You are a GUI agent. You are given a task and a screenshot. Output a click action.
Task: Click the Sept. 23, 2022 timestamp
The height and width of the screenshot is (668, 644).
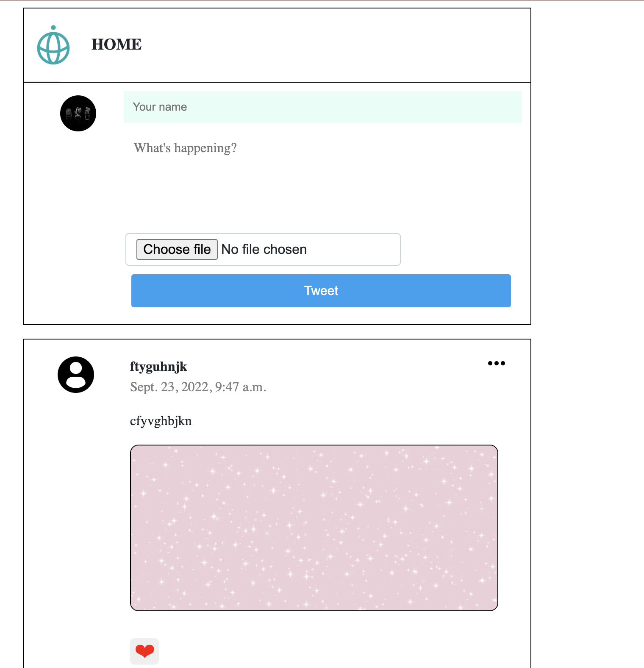coord(198,387)
